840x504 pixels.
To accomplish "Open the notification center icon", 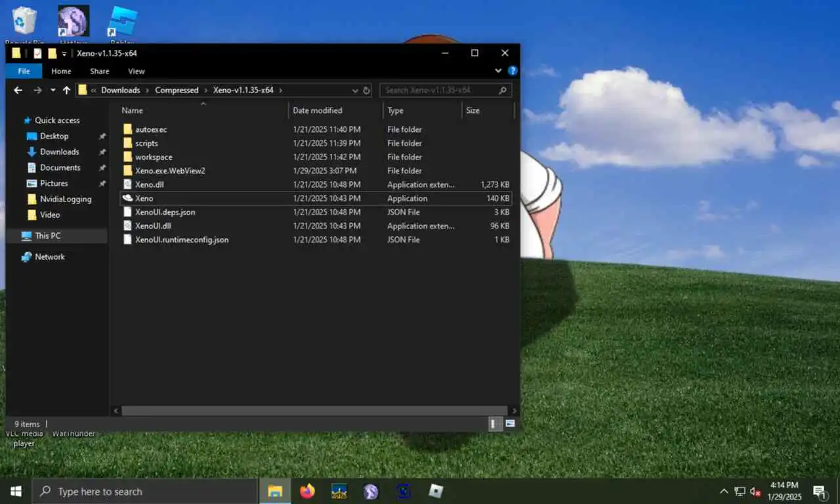I will pos(820,491).
